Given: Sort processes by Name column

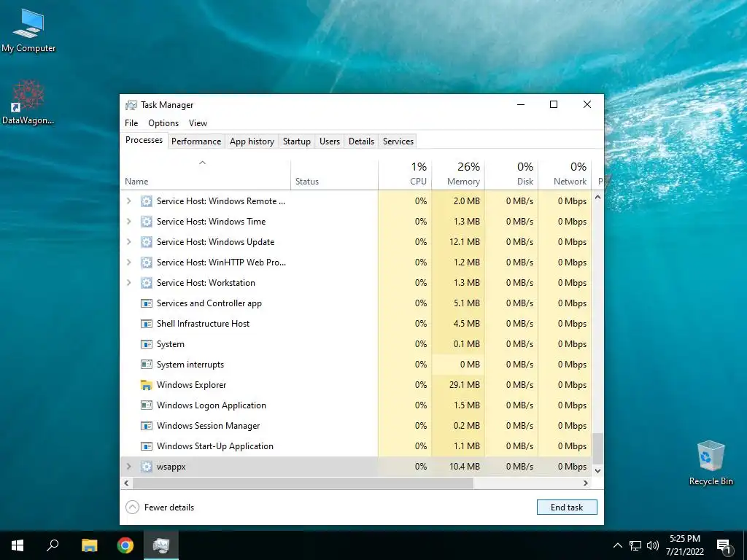Looking at the screenshot, I should (x=205, y=174).
